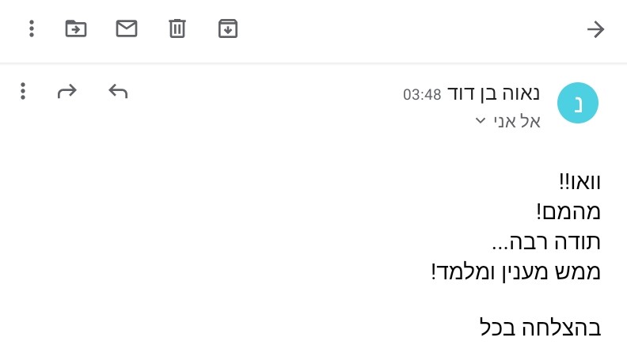This screenshot has height=364, width=627.
Task: Tap the body line מהמם!
Action: point(568,211)
